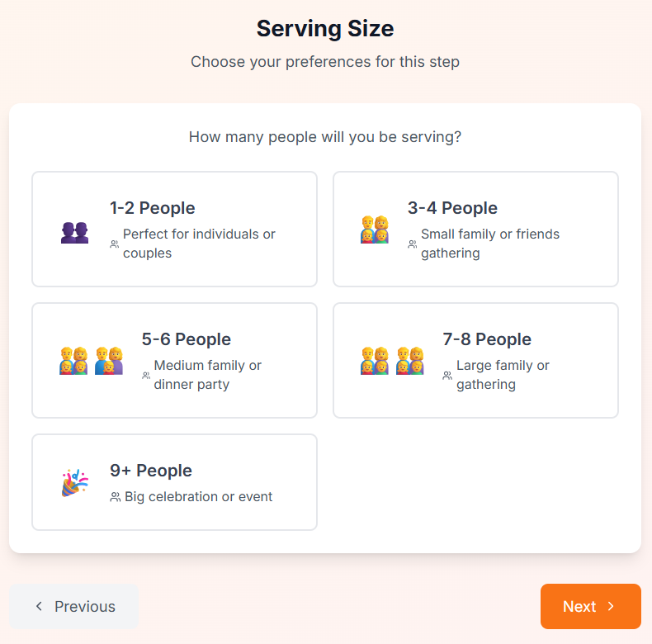
Task: Click the right chevron in Next button
Action: tap(611, 607)
